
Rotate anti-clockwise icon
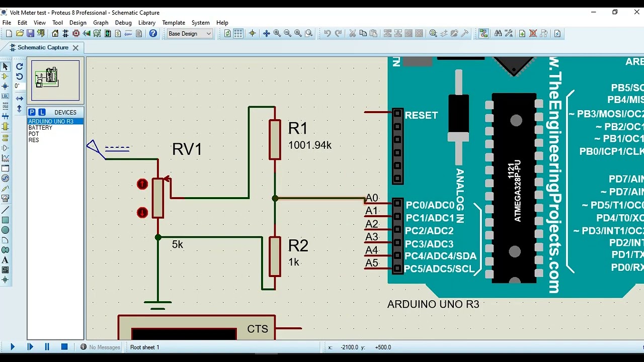coord(19,76)
